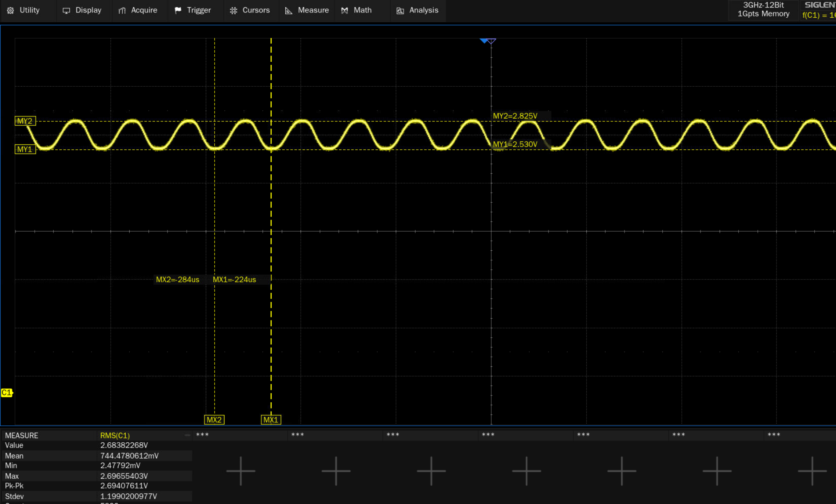
Task: Click the f(C1) frequency readout
Action: pyautogui.click(x=819, y=15)
